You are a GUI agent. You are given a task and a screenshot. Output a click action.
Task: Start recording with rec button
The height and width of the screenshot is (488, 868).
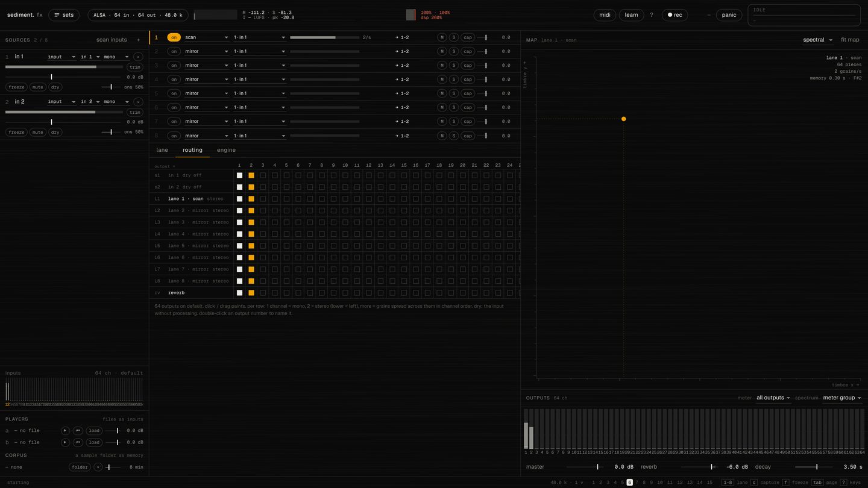click(x=675, y=15)
